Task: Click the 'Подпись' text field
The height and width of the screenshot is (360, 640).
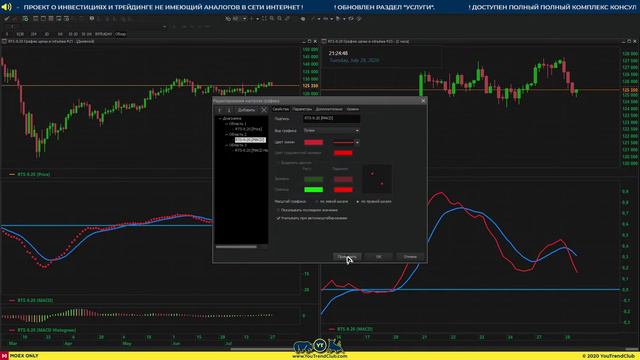Action: [x=331, y=118]
